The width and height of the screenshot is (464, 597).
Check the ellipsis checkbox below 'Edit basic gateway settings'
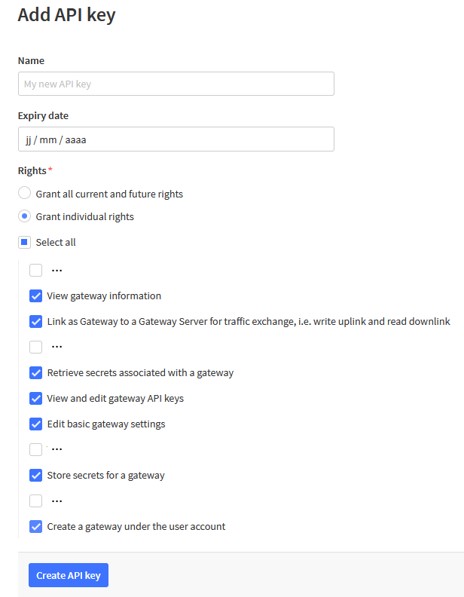[x=36, y=449]
